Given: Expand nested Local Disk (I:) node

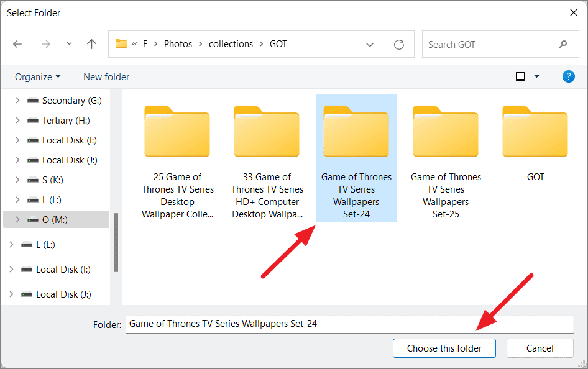Looking at the screenshot, I should [x=17, y=140].
